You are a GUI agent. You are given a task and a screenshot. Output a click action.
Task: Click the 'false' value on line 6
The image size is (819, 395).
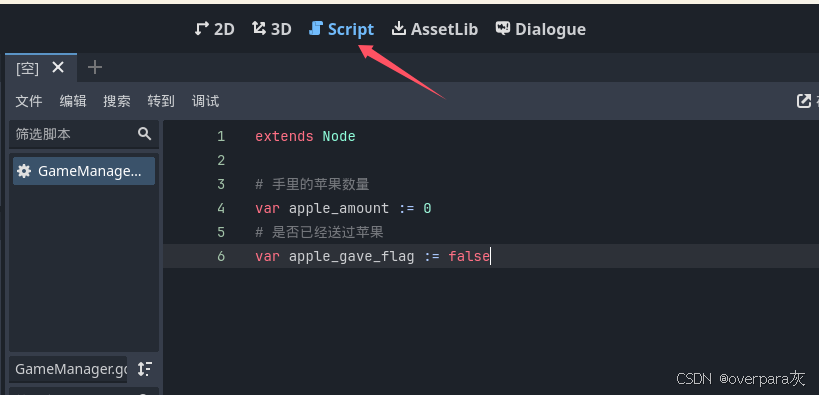point(469,256)
